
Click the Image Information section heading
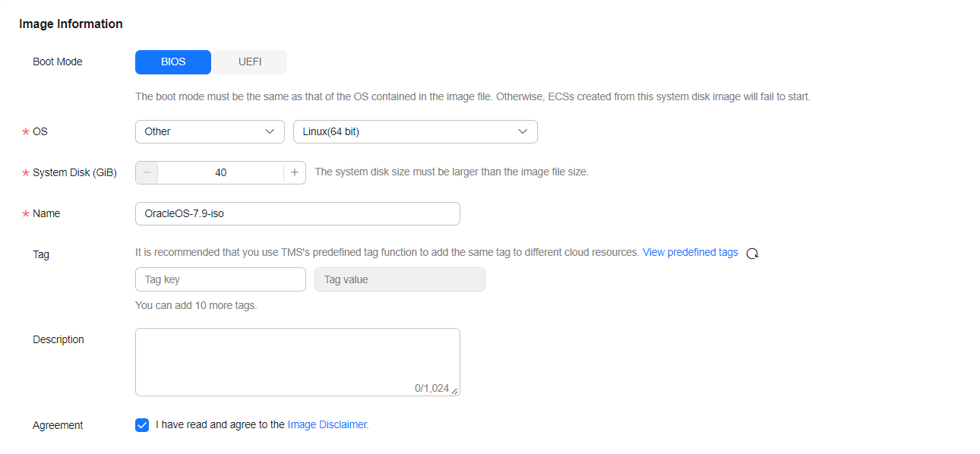tap(71, 24)
